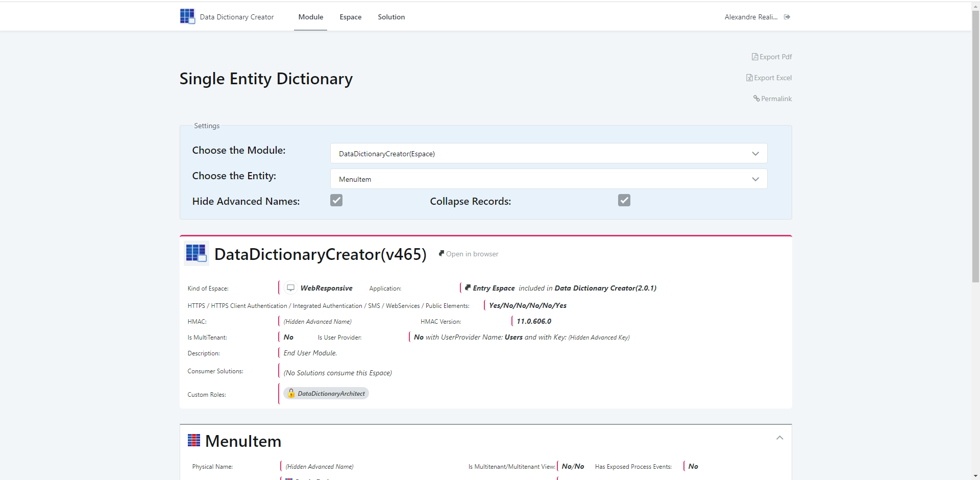Click the Data Dictionary Creator logo
This screenshot has width=980, height=480.
click(x=187, y=16)
